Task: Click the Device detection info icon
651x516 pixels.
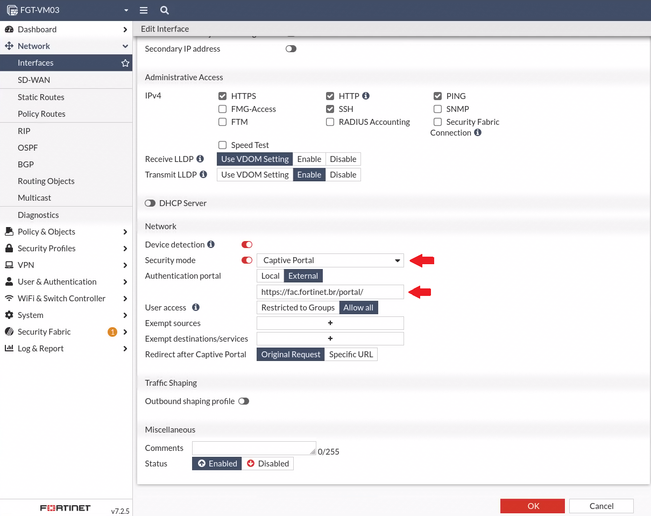Action: pyautogui.click(x=211, y=244)
